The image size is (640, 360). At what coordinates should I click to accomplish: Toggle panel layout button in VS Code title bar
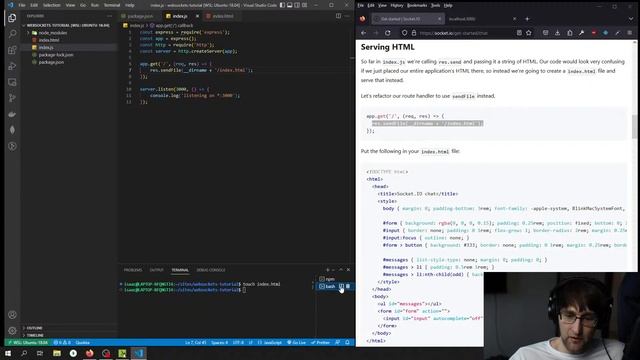(x=290, y=5)
